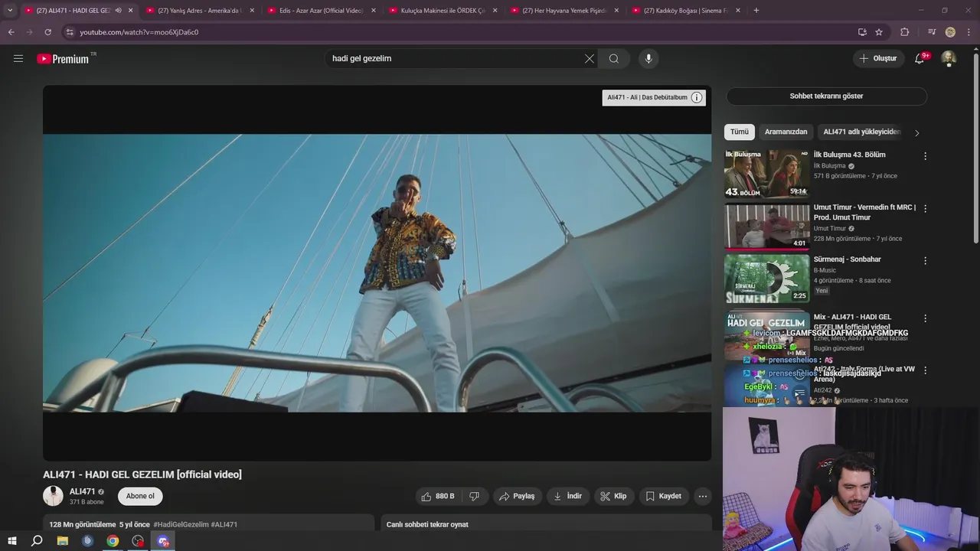Open İlk Buluşma 43. Bölüm thumbnail
The height and width of the screenshot is (551, 980).
pos(766,174)
